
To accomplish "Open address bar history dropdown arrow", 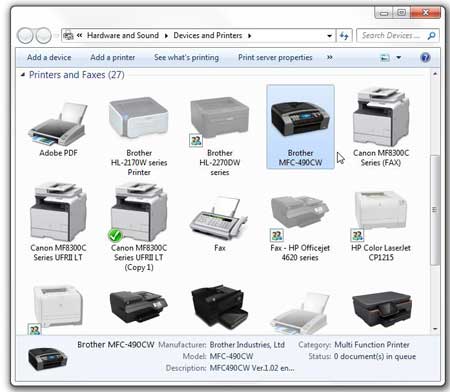I will 329,36.
